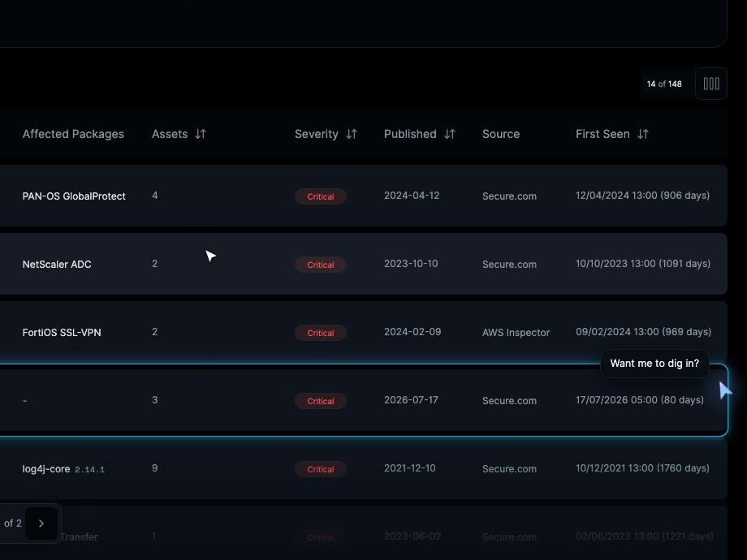Click published date 2021-12-10
The image size is (747, 560).
[410, 468]
